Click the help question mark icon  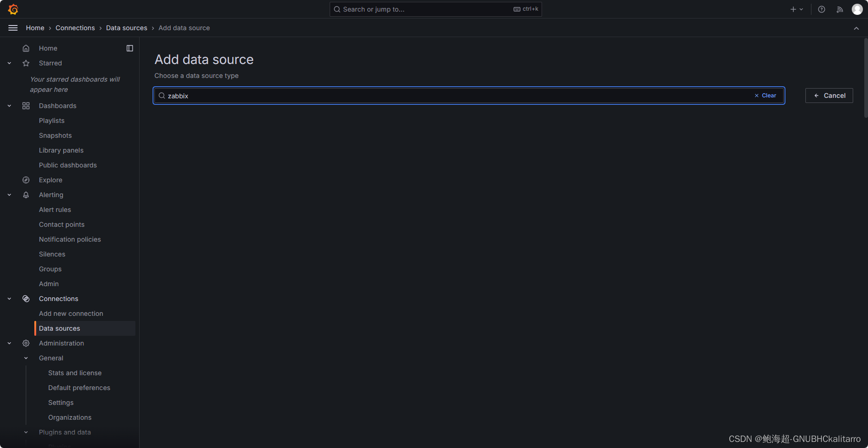822,9
